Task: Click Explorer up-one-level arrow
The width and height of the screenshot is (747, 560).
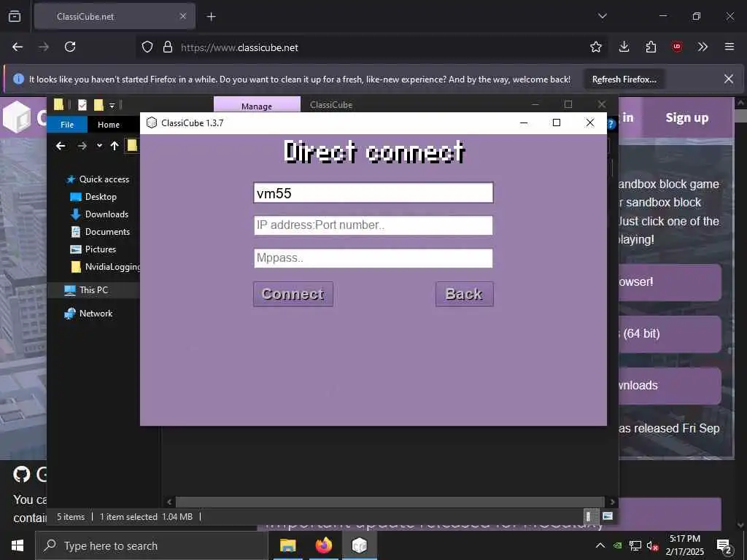Action: (x=115, y=146)
